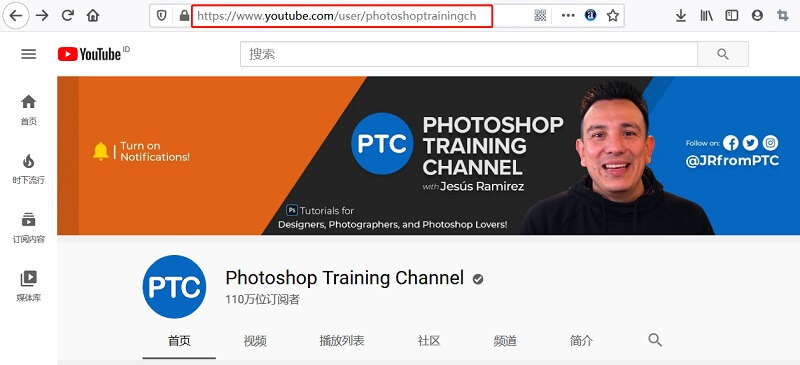Screen dimensions: 800x365
Task: Click the channel search magnifier icon
Action: click(x=655, y=340)
